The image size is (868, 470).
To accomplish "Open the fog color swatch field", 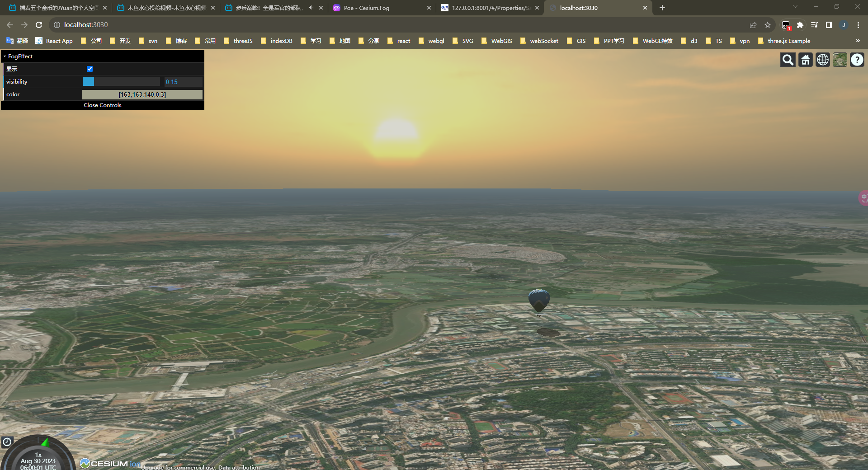I will point(142,94).
